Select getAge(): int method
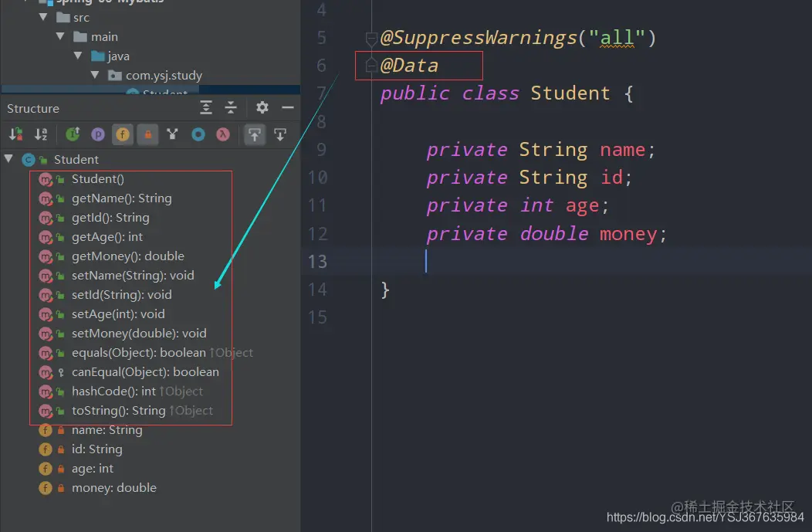The width and height of the screenshot is (812, 532). click(107, 237)
